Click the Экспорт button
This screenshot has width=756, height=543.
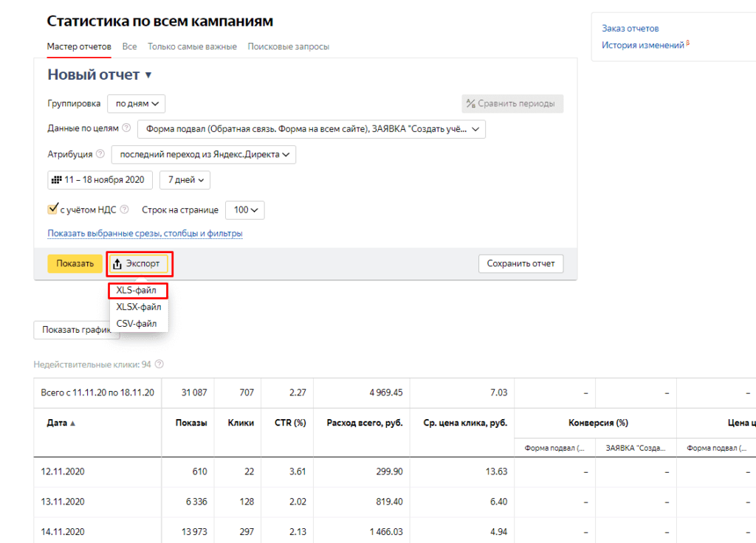click(x=139, y=263)
